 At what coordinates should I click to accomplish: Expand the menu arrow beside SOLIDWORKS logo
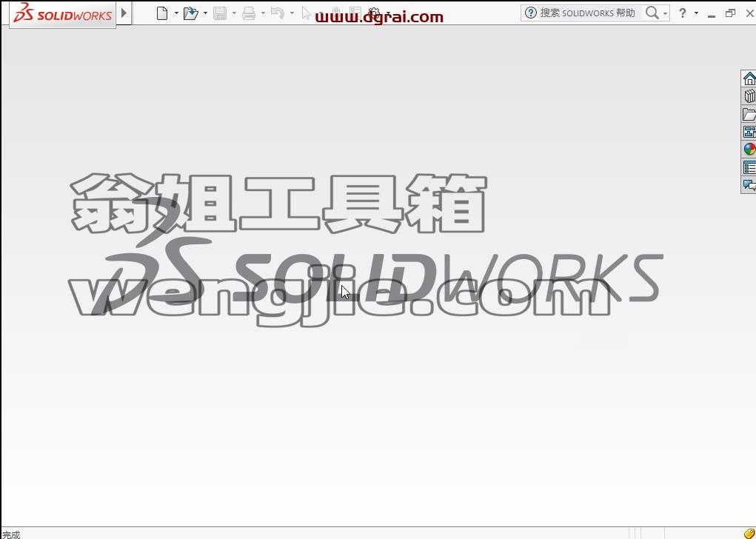[x=124, y=13]
